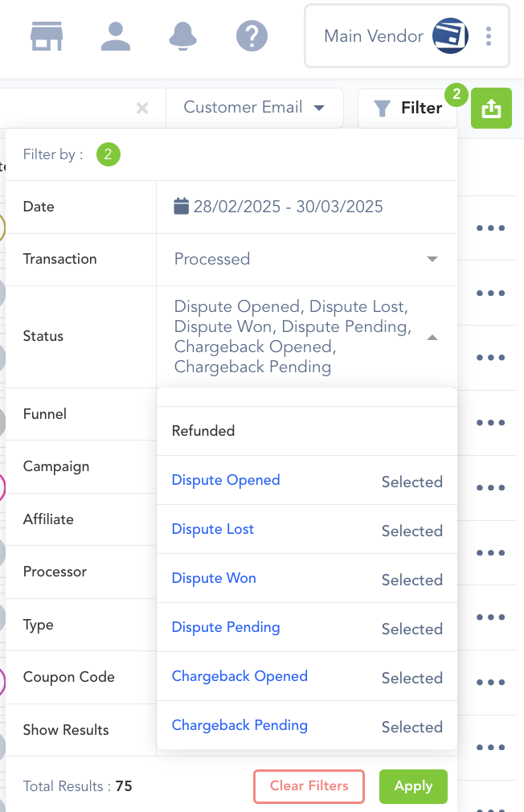Toggle the Dispute Won status option
The image size is (524, 812).
click(x=214, y=578)
